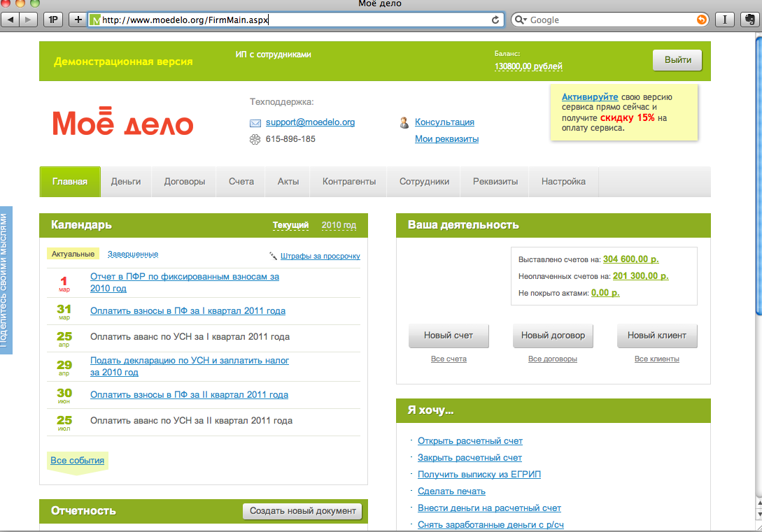The height and width of the screenshot is (532, 762).
Task: Click the icon beside Штрафы за просрочку
Action: click(x=273, y=256)
